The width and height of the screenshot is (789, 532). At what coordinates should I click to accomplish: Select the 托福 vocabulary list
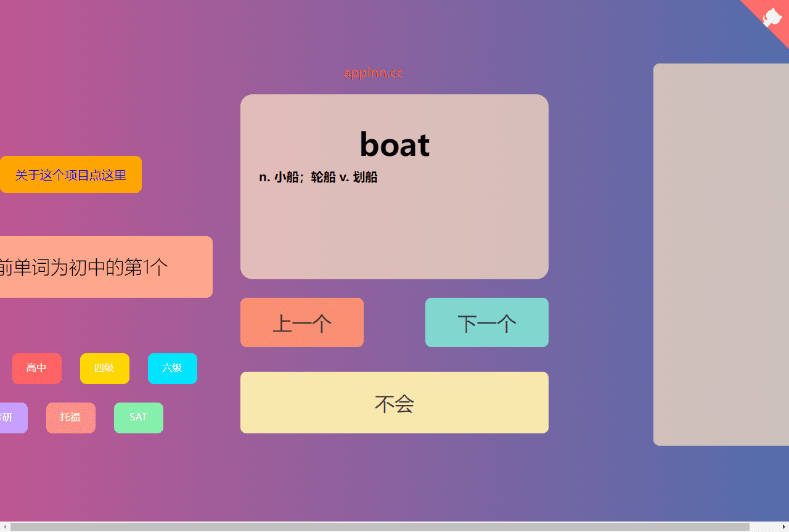pyautogui.click(x=71, y=418)
